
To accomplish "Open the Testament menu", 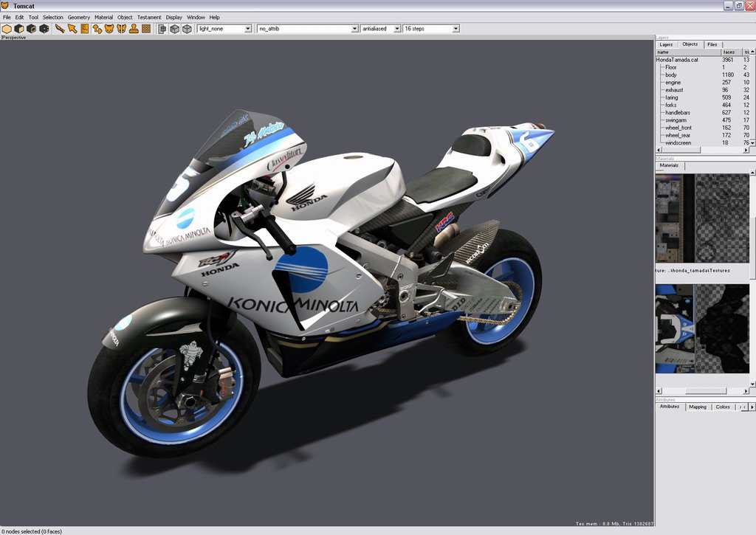I will 149,18.
